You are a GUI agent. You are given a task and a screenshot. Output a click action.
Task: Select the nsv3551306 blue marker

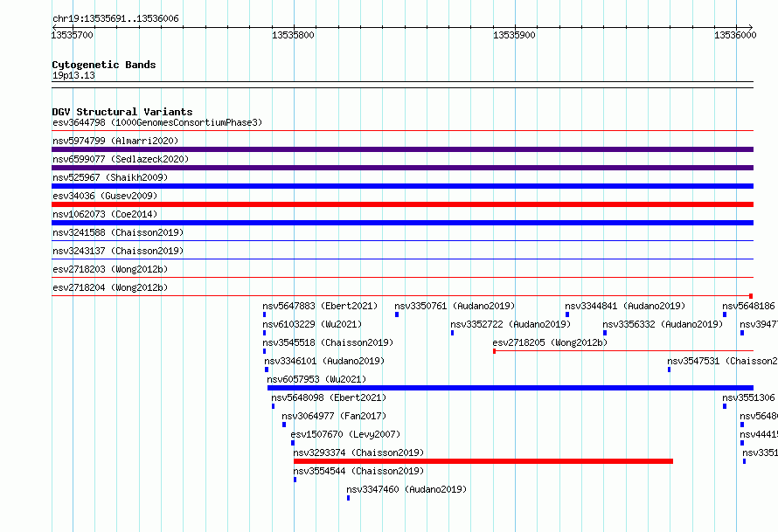point(725,406)
